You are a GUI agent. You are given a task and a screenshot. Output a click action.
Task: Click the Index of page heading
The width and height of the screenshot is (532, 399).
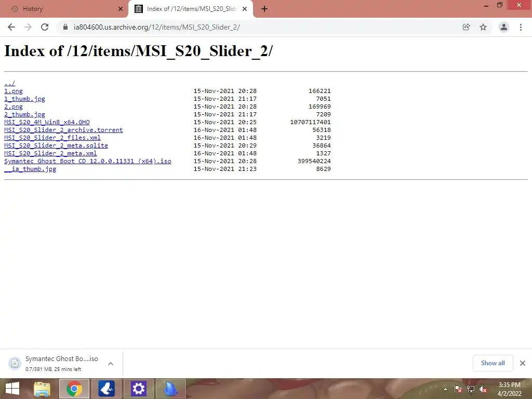point(138,51)
